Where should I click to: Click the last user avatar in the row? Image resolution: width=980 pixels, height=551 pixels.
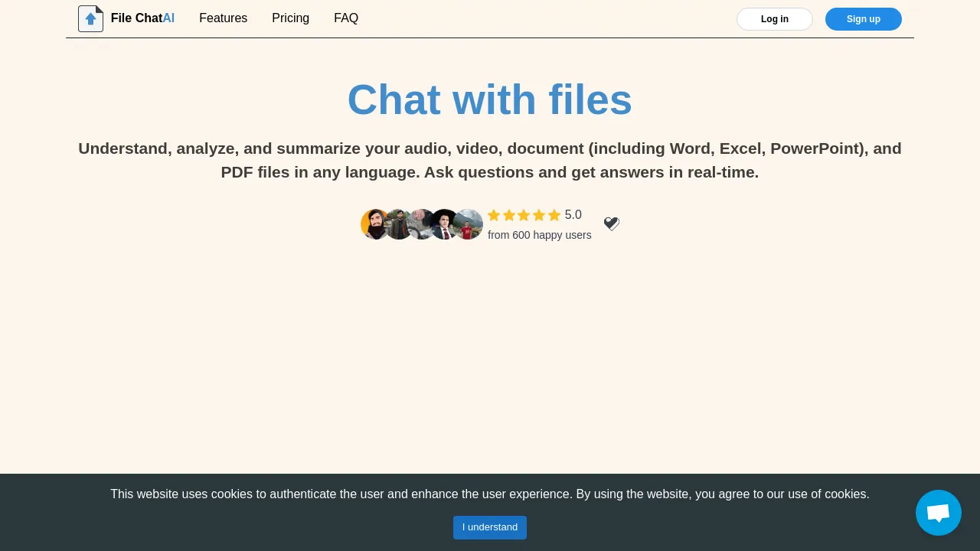[468, 223]
